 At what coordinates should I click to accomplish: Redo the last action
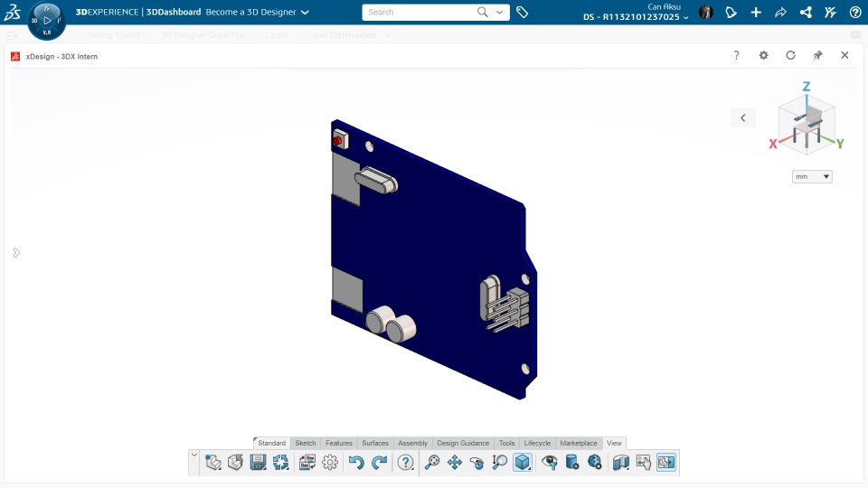379,462
